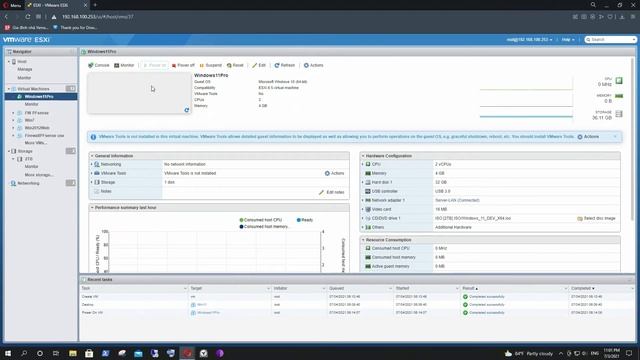Refresh the console thumbnail preview icon
Image resolution: width=640 pixels, height=360 pixels.
tap(187, 110)
